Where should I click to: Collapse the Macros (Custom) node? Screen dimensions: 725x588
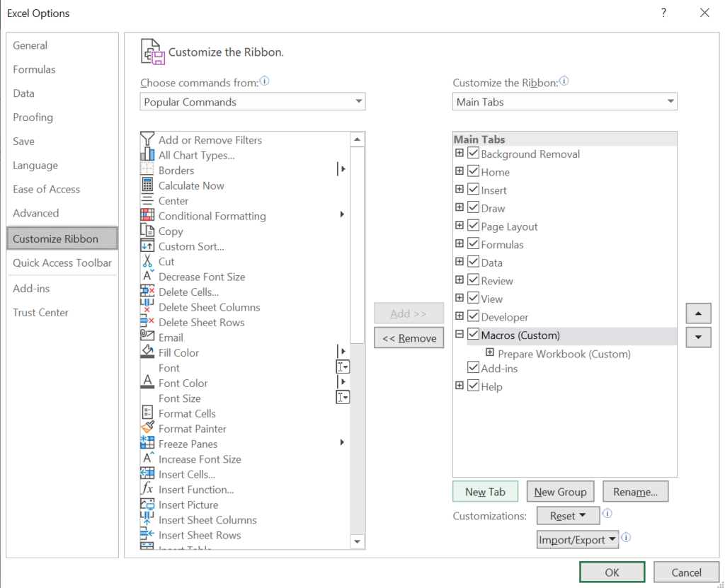point(459,333)
